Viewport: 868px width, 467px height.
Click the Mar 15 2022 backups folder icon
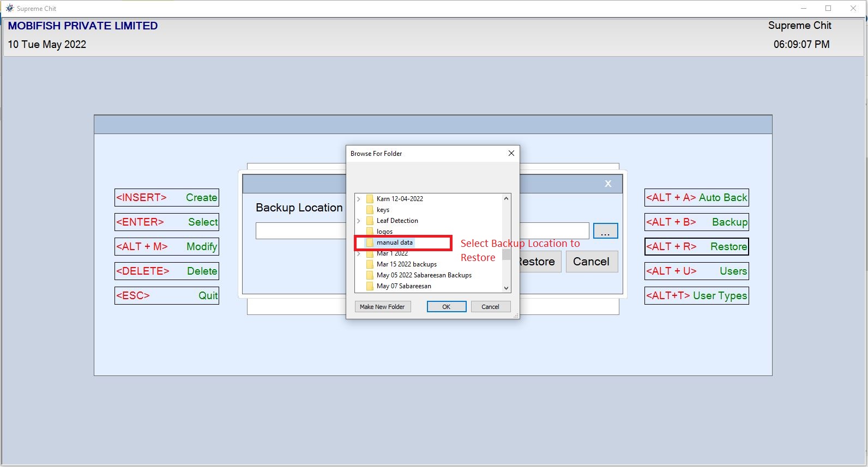click(x=370, y=264)
